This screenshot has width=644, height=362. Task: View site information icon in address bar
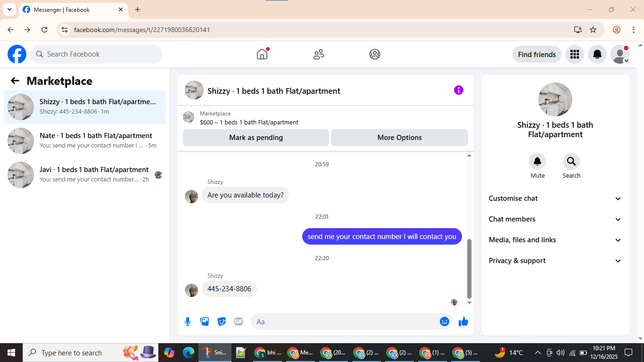(x=65, y=30)
